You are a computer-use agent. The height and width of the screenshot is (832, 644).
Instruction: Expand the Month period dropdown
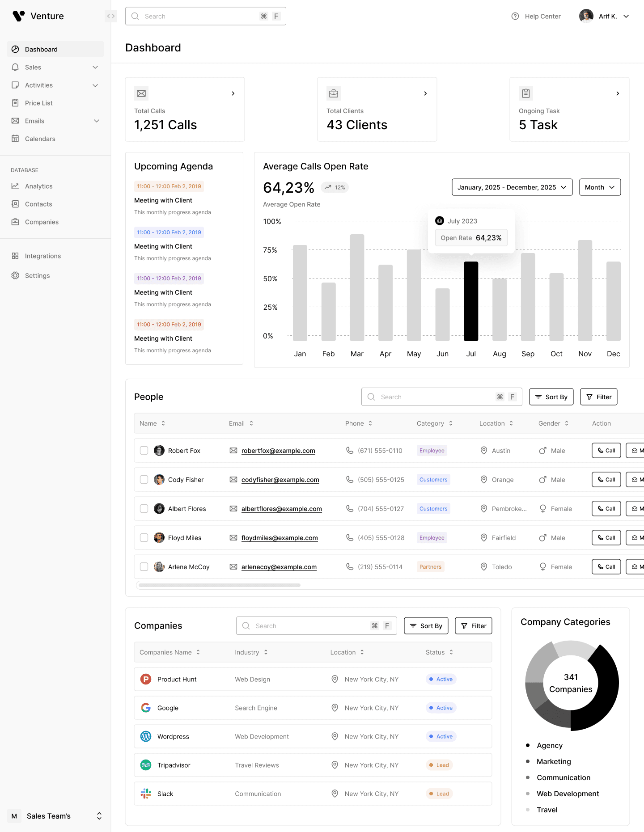(600, 187)
